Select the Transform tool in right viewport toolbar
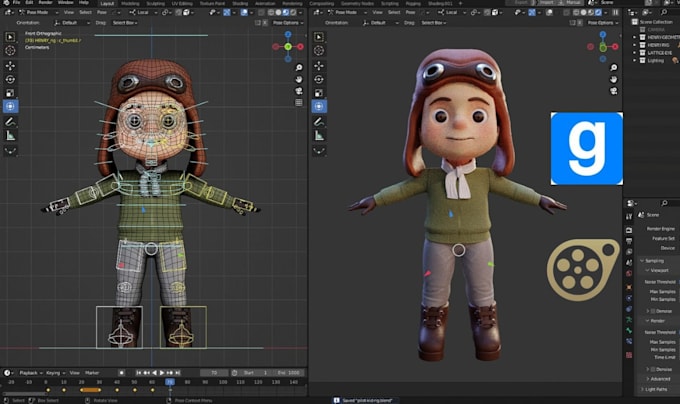 (x=319, y=106)
